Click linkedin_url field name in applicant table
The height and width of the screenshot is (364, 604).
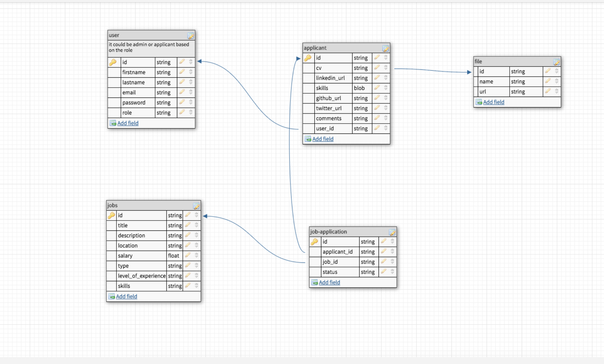330,78
